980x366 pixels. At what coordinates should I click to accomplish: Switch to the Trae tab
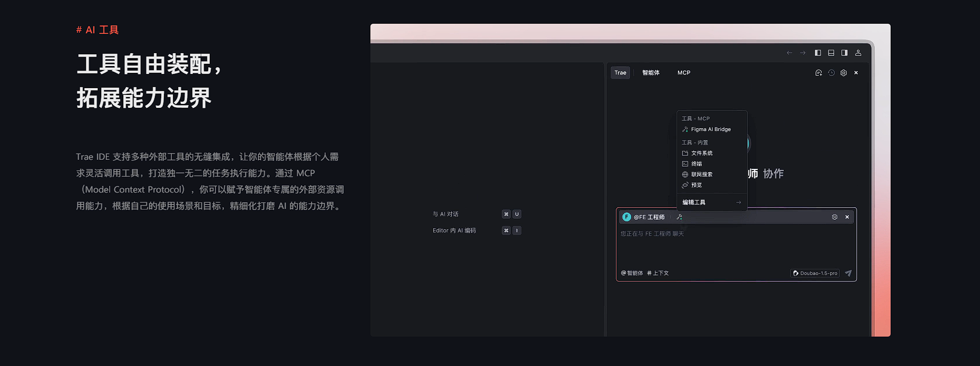click(x=620, y=73)
